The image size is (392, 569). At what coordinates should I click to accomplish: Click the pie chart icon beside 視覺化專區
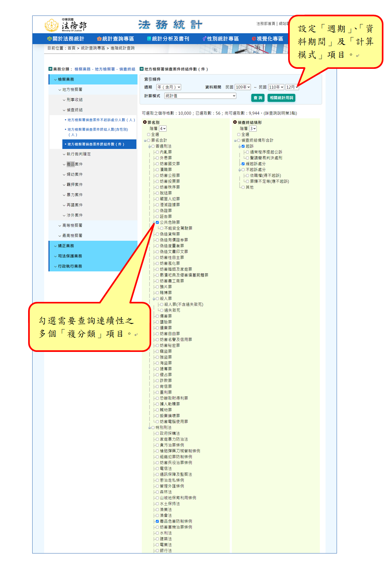pyautogui.click(x=254, y=39)
